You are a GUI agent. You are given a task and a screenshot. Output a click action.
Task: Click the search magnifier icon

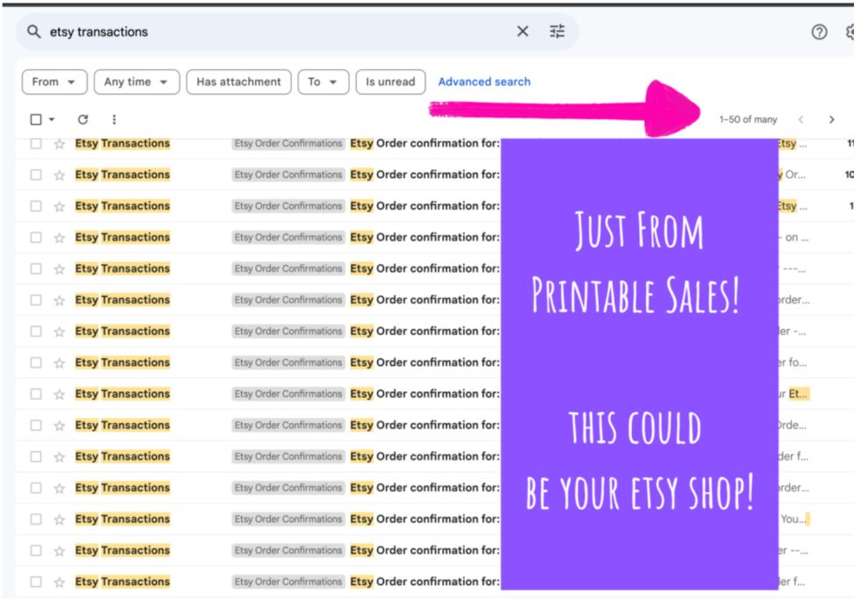(34, 32)
